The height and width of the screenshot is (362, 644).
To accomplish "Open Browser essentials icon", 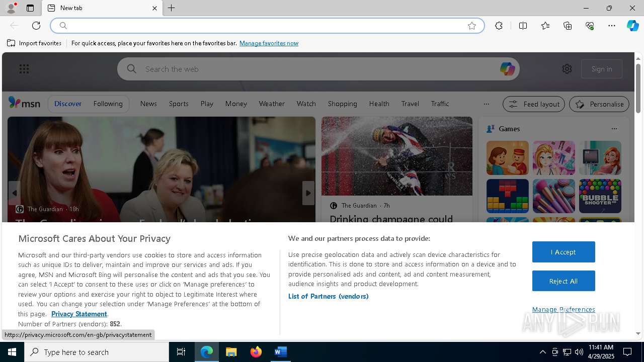I will pos(590,26).
